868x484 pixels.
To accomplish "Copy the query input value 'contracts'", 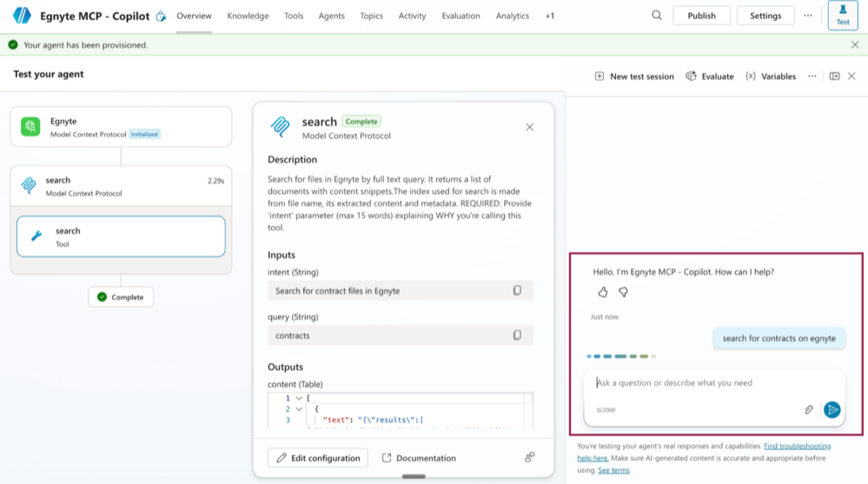I will tap(517, 335).
